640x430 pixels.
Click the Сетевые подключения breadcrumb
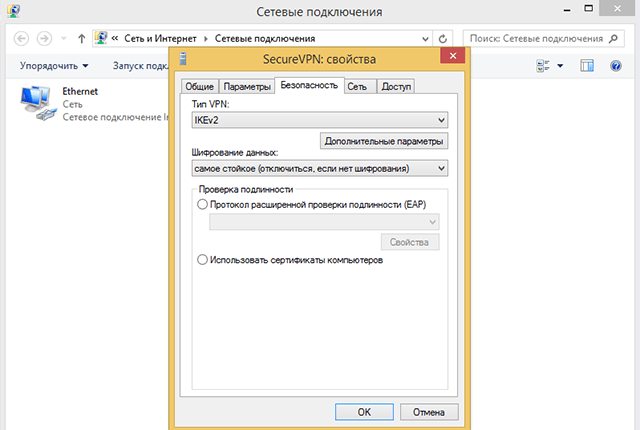click(265, 39)
